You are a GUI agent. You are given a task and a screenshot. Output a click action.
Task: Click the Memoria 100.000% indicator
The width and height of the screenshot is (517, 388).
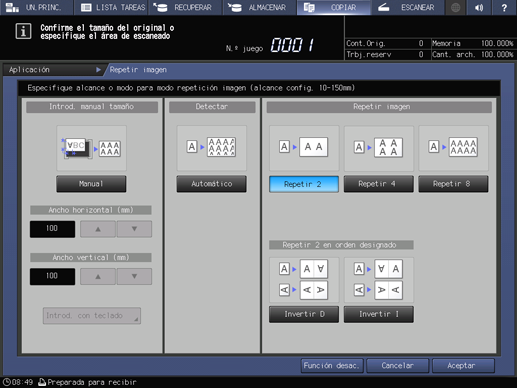(x=473, y=43)
